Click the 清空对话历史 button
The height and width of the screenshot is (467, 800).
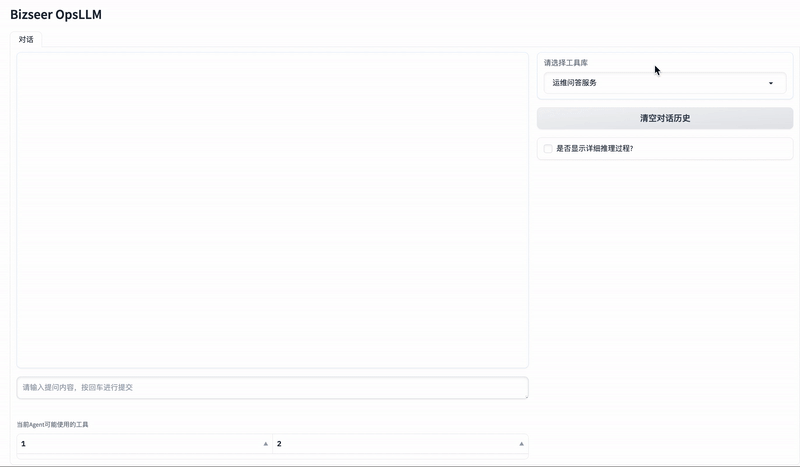pyautogui.click(x=665, y=118)
